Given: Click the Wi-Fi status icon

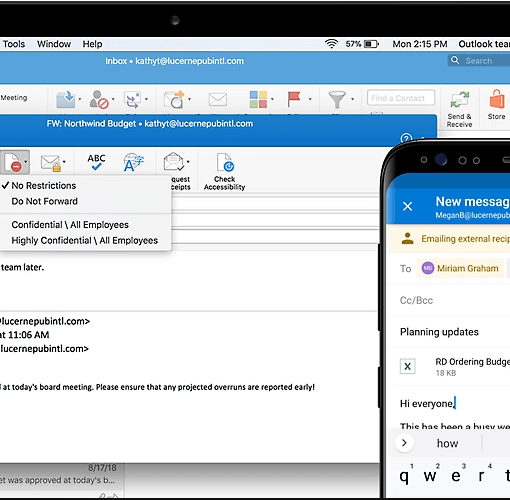Looking at the screenshot, I should tap(331, 44).
